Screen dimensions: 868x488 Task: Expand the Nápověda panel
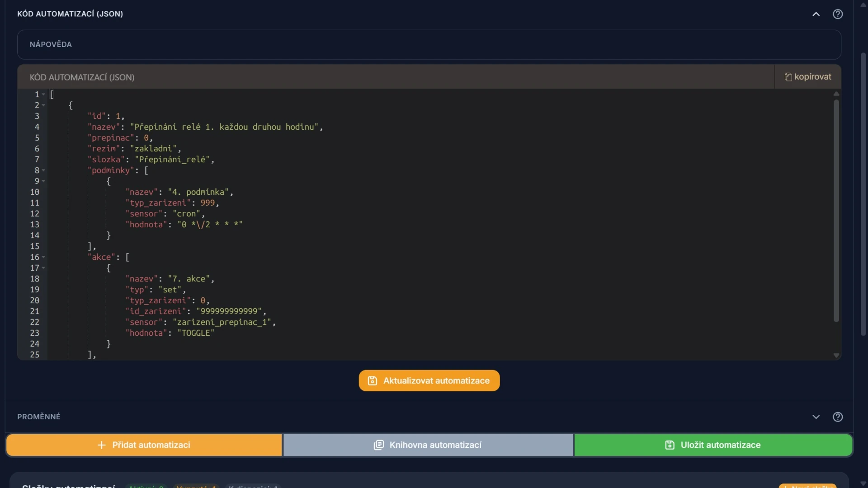[x=429, y=44]
